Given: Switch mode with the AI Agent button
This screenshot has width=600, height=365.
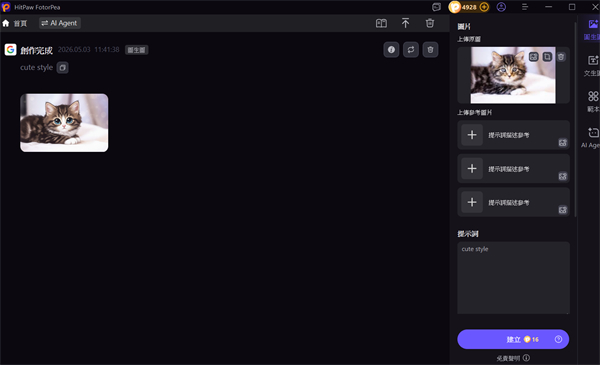Looking at the screenshot, I should [59, 23].
